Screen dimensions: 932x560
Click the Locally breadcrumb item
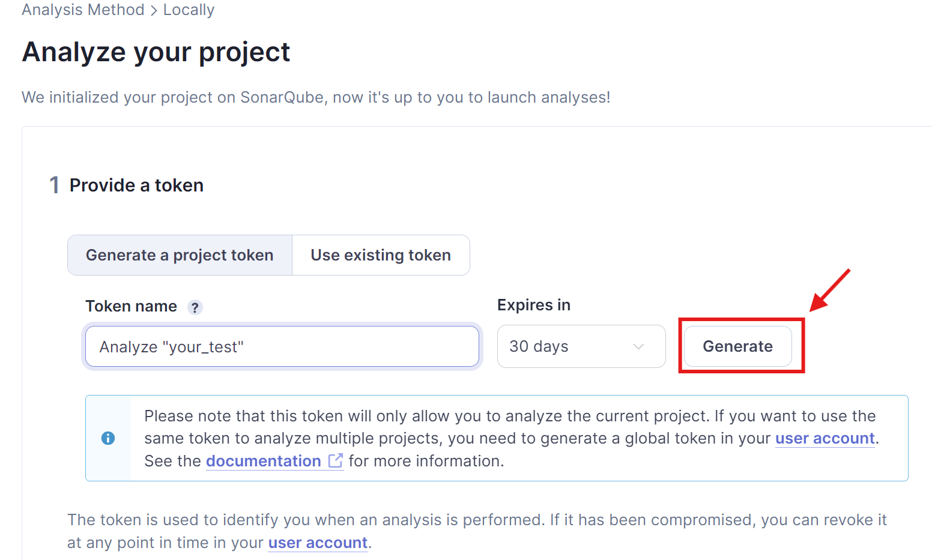(x=189, y=10)
